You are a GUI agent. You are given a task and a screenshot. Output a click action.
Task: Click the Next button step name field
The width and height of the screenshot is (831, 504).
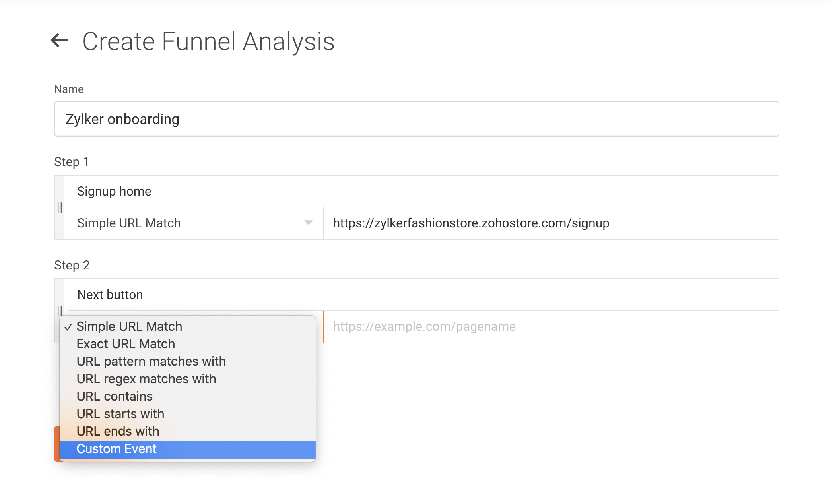click(421, 295)
